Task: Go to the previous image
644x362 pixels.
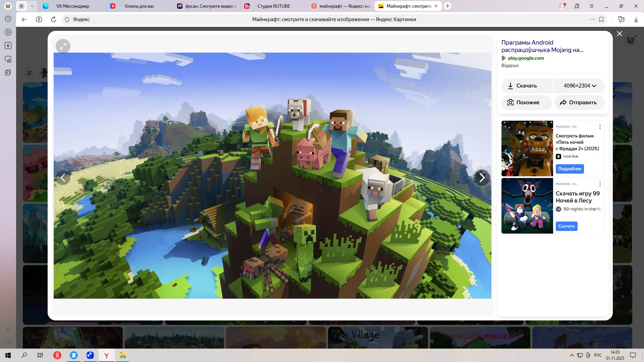Action: [63, 178]
